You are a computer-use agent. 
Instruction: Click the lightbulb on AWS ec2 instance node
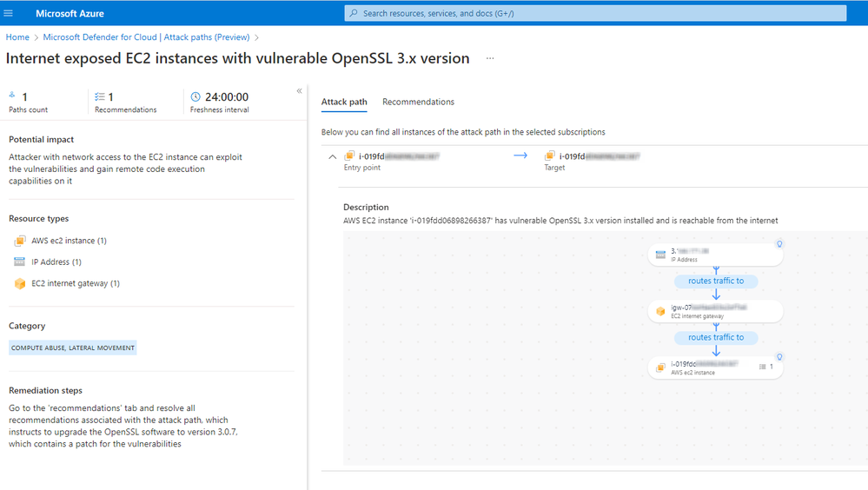click(x=779, y=357)
